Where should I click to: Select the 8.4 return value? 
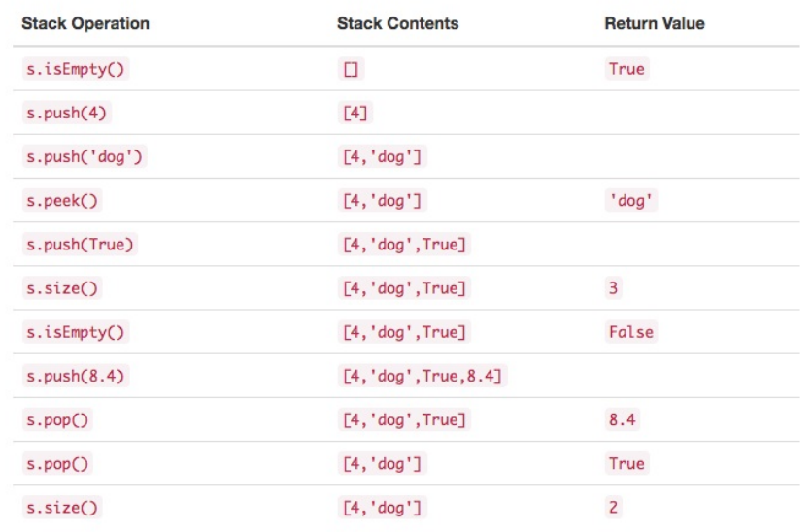[623, 419]
